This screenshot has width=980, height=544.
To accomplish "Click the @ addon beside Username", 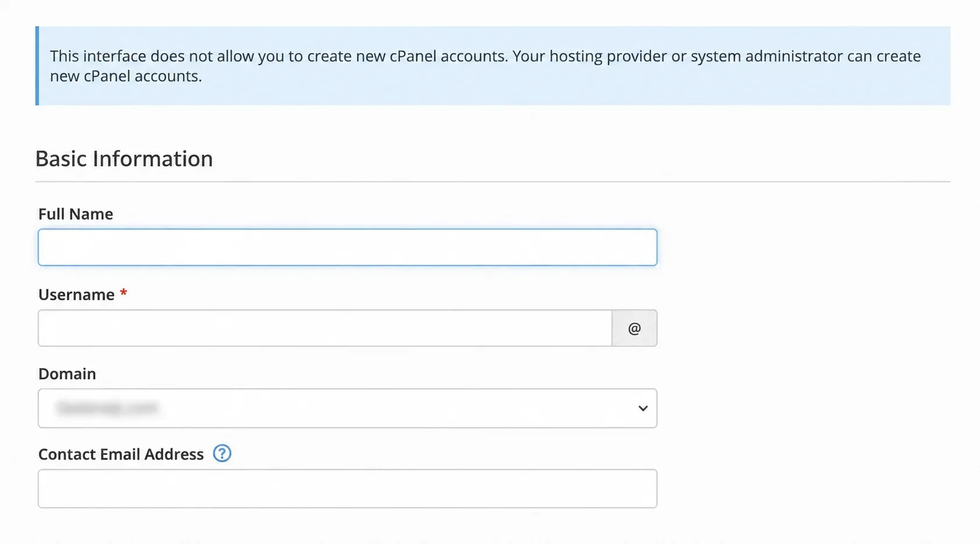I will click(635, 328).
